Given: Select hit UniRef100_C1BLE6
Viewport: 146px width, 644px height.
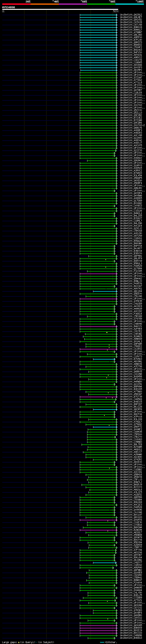Looking at the screenshot, I should (x=131, y=93).
